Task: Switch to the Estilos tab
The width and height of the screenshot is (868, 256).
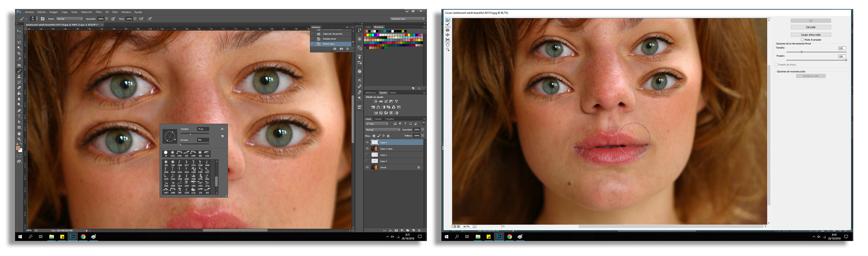Action: click(x=393, y=93)
